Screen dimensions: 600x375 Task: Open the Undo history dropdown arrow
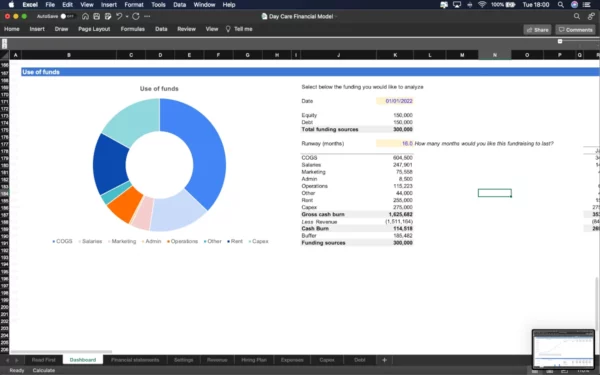[x=127, y=16]
